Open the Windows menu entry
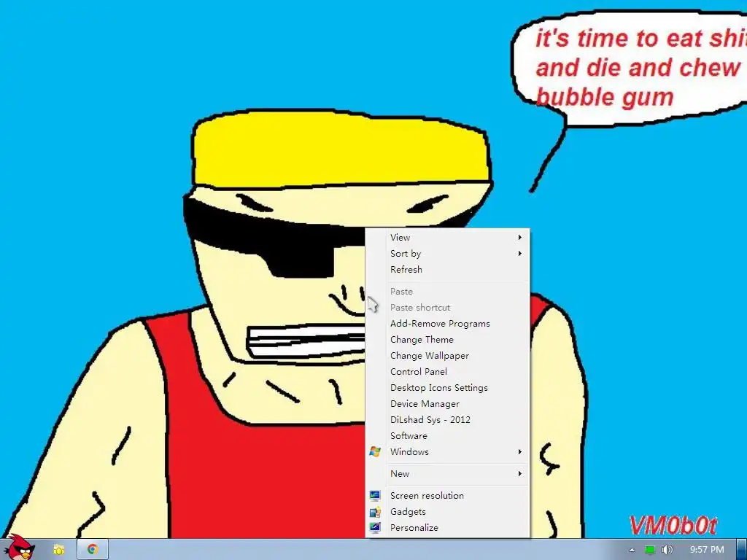Screen dimensions: 747x560 (x=447, y=452)
